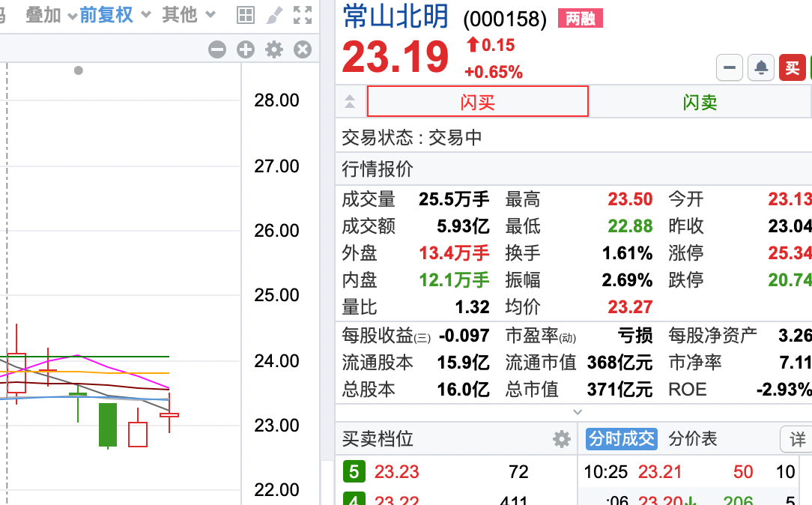Click the 流通市值 value 368亿元
This screenshot has height=505, width=812.
pos(619,363)
